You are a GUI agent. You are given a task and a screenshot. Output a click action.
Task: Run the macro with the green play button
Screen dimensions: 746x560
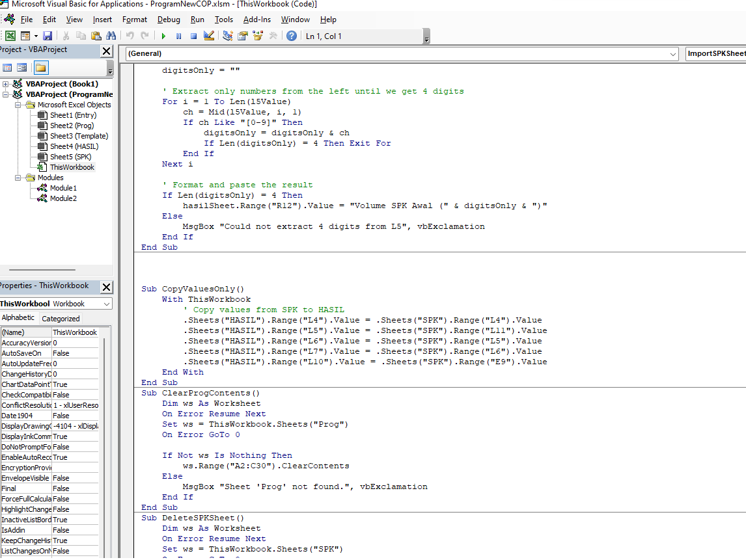(163, 36)
